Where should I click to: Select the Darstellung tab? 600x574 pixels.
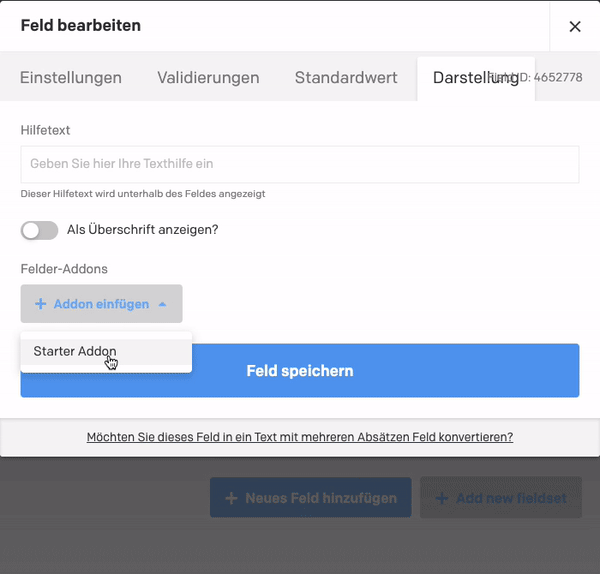click(476, 78)
